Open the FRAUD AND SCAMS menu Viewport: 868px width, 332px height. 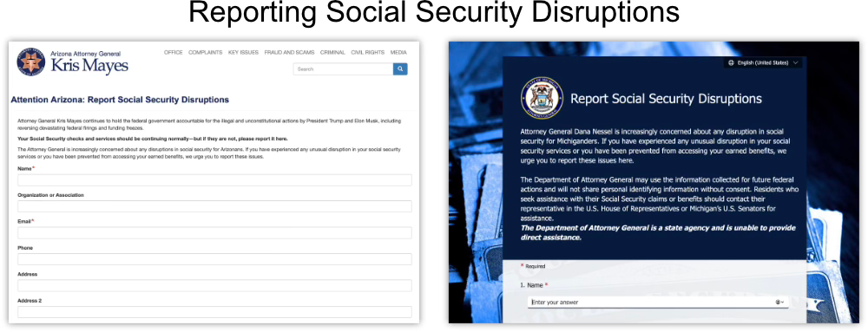[x=290, y=53]
